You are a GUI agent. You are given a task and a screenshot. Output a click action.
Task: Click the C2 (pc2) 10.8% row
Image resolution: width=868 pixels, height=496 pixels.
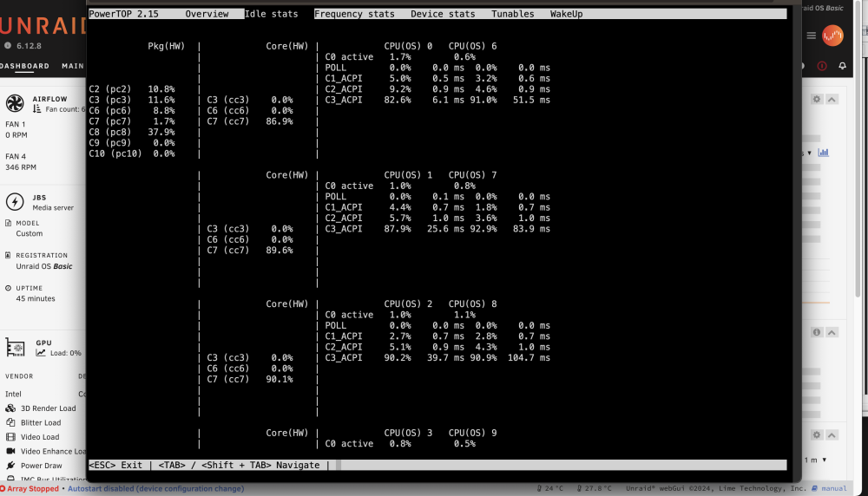[132, 89]
